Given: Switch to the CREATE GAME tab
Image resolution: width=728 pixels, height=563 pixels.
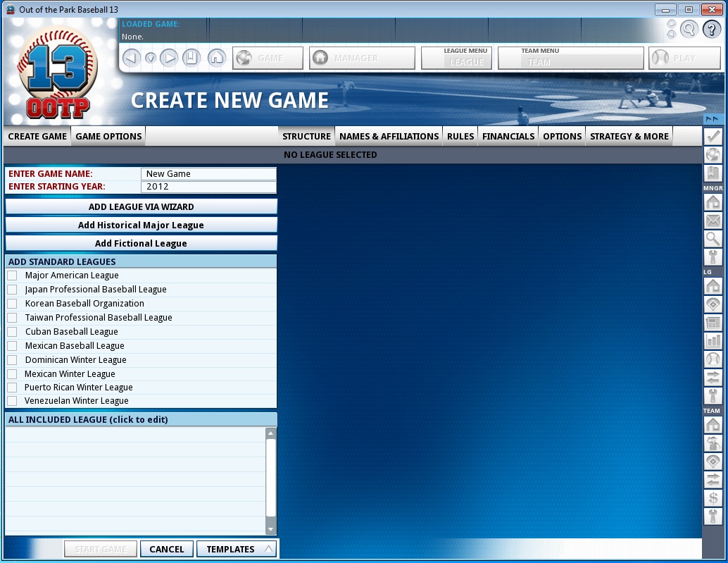Looking at the screenshot, I should 37,136.
